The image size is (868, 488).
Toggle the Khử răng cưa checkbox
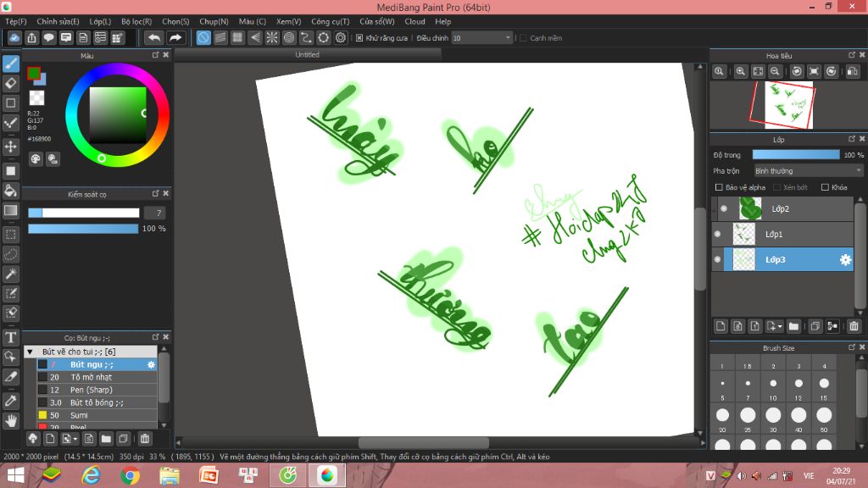pos(359,38)
